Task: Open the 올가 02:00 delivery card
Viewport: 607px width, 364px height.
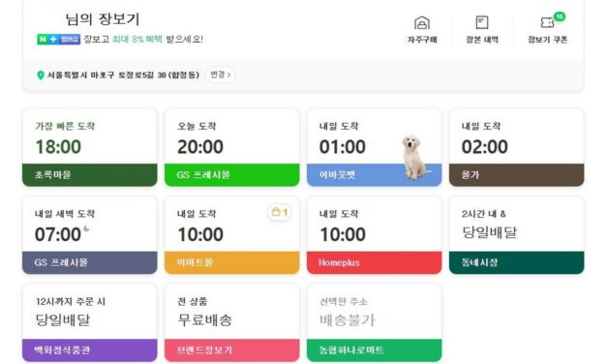Action: [x=516, y=147]
